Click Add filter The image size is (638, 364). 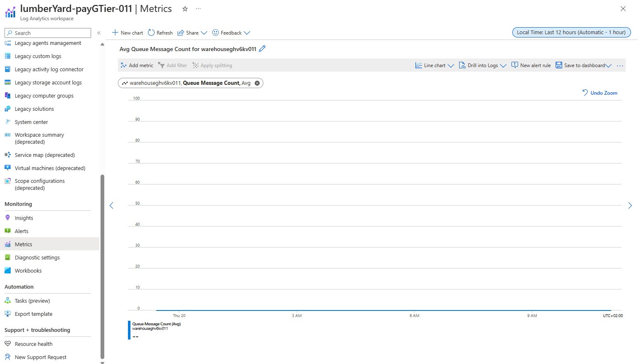(x=173, y=65)
